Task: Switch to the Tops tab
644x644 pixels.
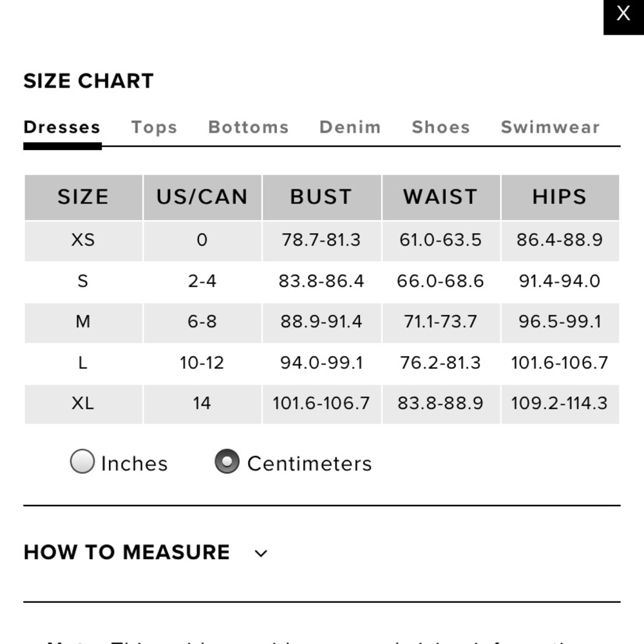Action: 154,128
